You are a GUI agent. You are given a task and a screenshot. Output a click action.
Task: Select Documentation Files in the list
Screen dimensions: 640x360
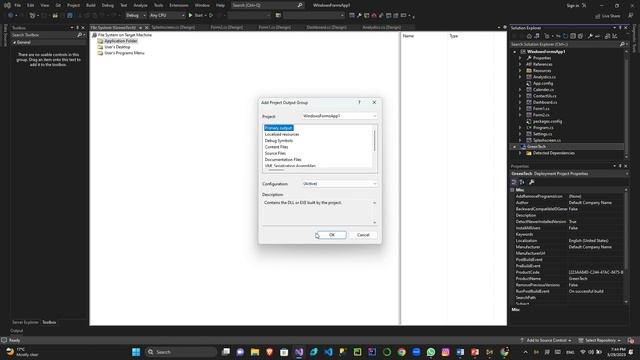click(x=283, y=160)
